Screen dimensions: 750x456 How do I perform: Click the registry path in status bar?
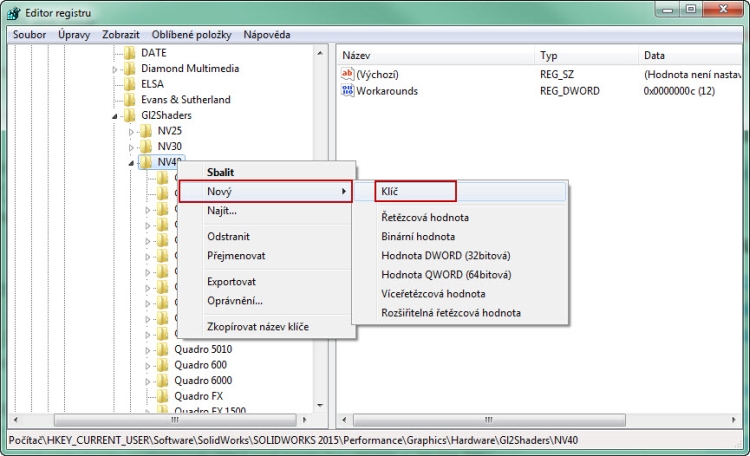[293, 440]
